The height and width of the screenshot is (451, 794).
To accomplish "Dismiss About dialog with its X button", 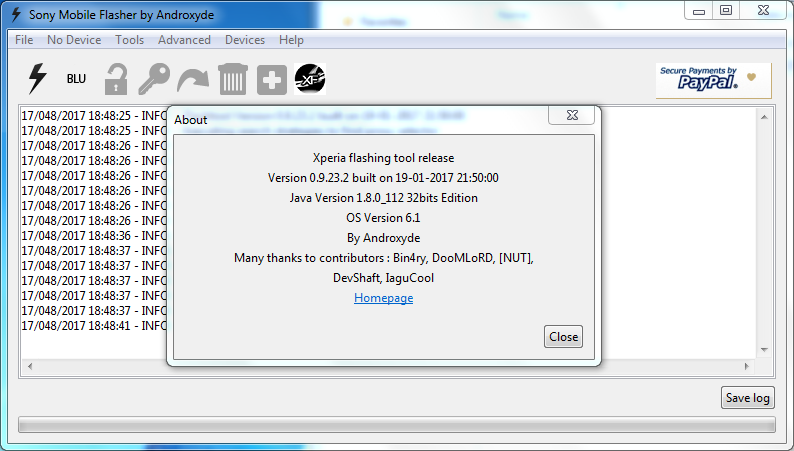I will tap(572, 115).
